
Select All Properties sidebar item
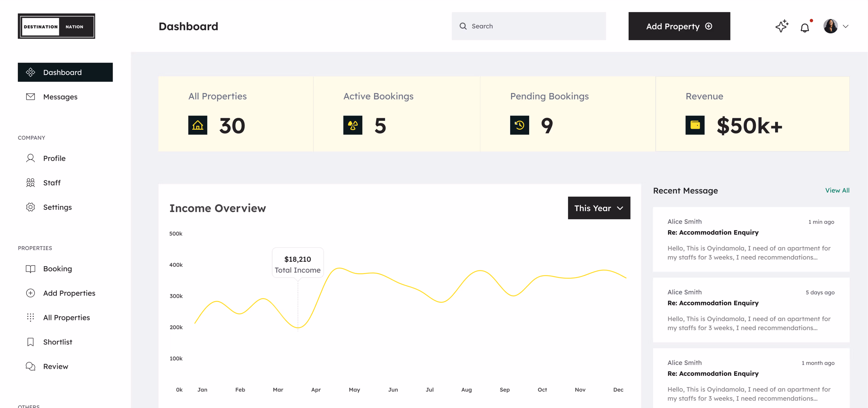66,318
